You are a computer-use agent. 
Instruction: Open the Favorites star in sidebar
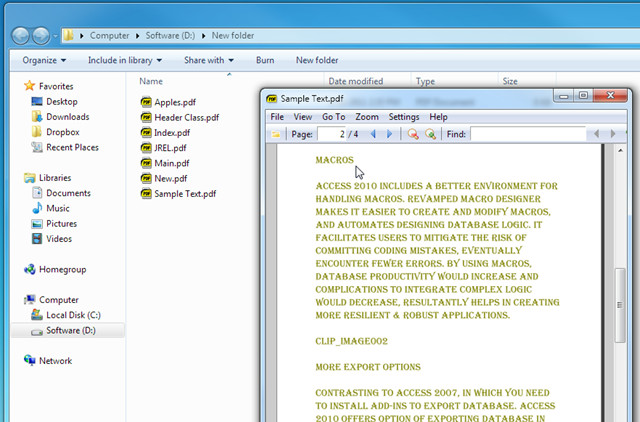[x=29, y=86]
